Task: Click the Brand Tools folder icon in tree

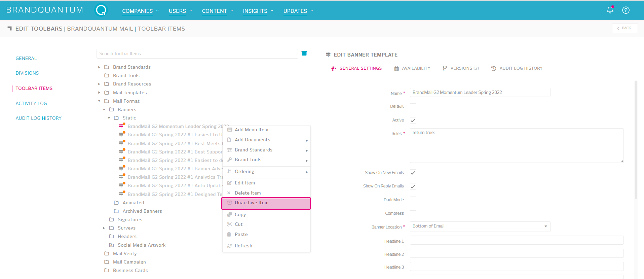Action: (107, 75)
